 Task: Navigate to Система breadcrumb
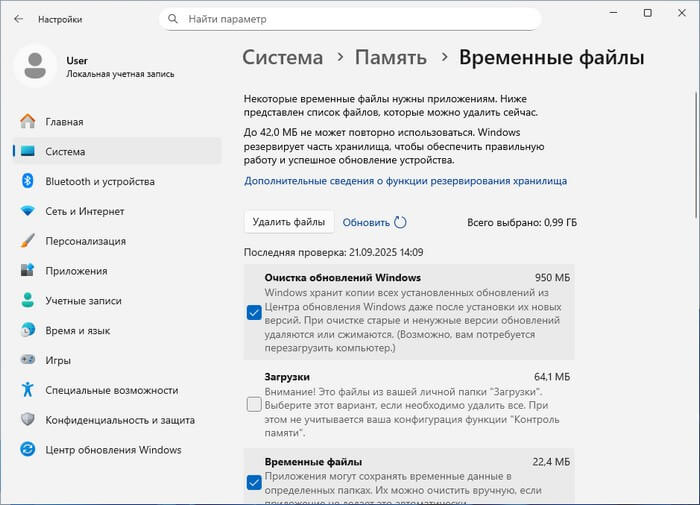click(x=283, y=58)
